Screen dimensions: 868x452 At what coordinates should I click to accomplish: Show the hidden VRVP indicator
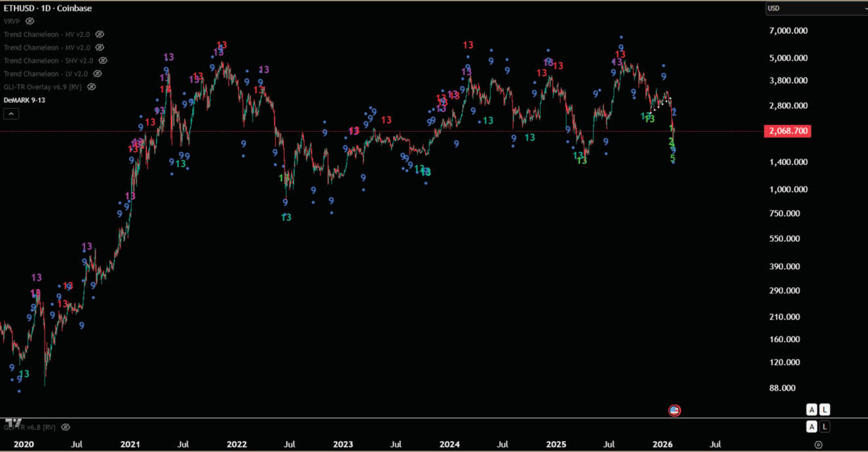[29, 21]
